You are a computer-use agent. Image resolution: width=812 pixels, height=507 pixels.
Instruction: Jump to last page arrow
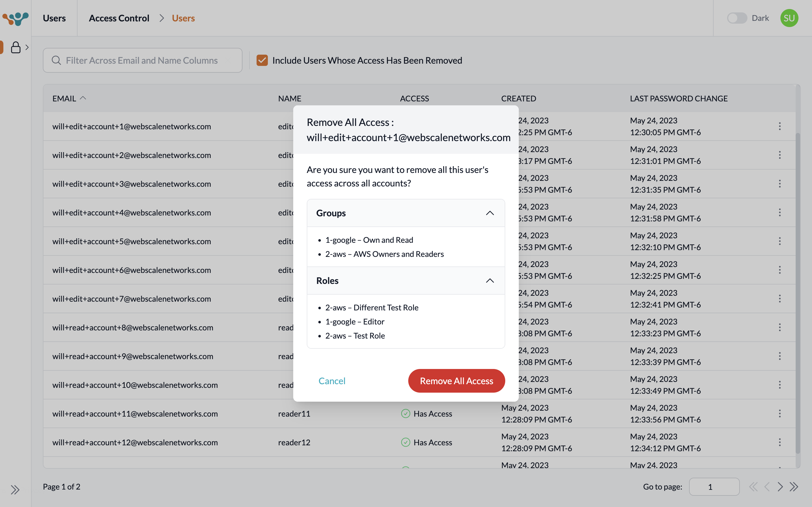(794, 486)
